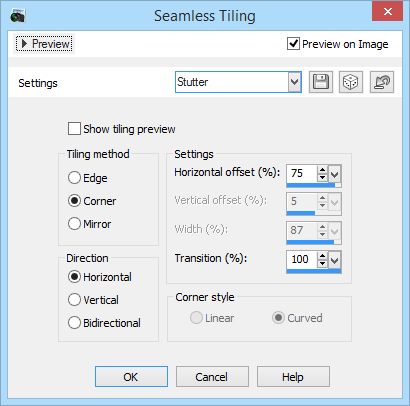The height and width of the screenshot is (406, 410).
Task: Choose Bidirectional direction option
Action: [x=74, y=323]
